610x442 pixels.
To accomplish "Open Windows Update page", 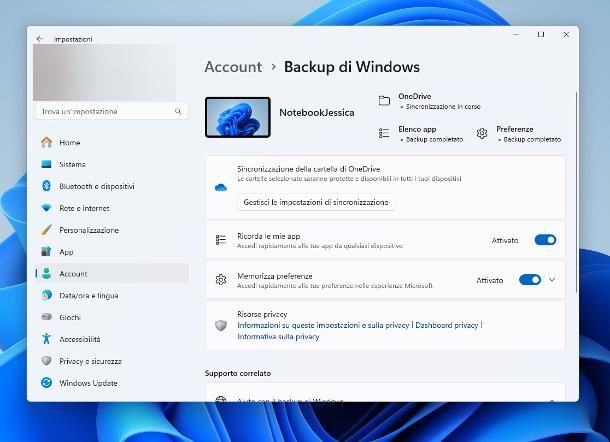I will tap(112, 383).
